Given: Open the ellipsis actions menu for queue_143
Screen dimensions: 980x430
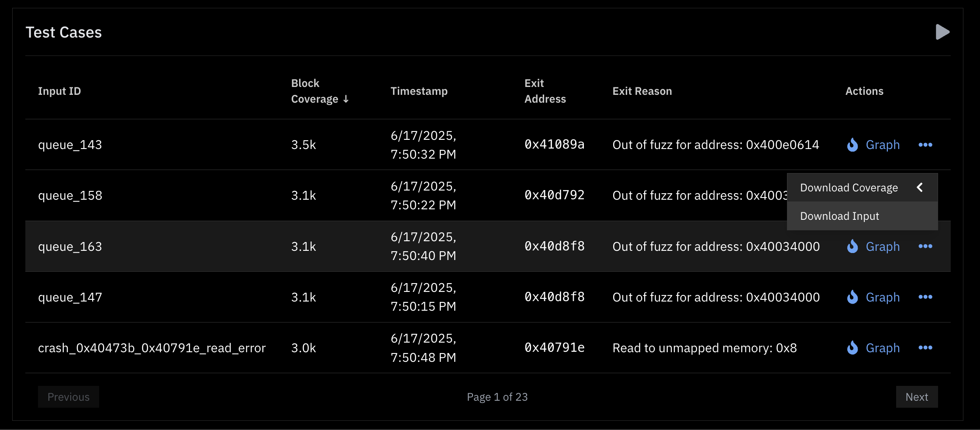Looking at the screenshot, I should pos(926,145).
